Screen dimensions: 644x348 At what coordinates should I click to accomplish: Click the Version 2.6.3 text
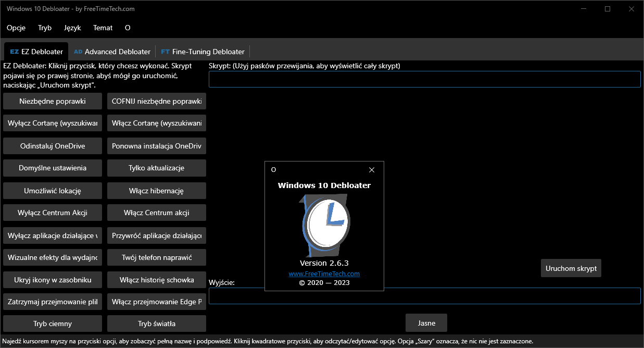click(x=324, y=263)
